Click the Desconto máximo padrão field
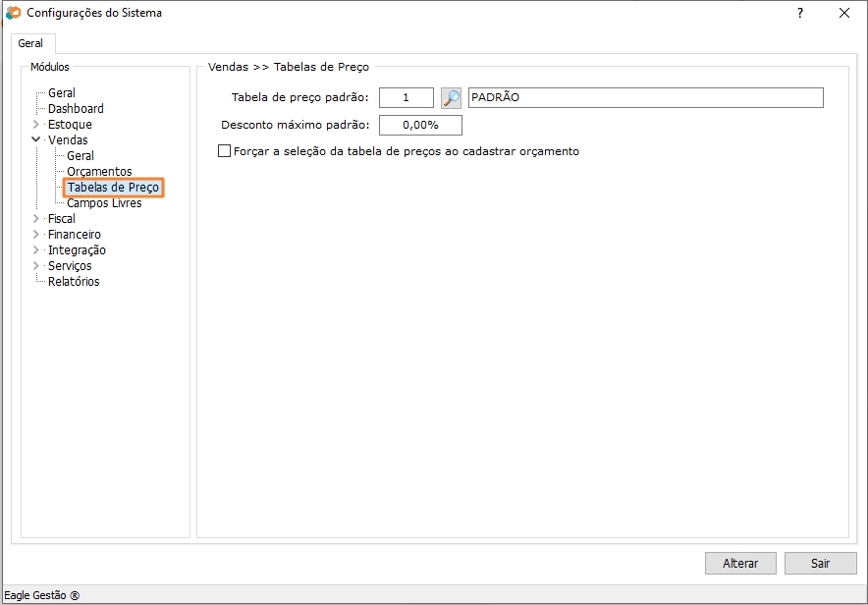868x605 pixels. pyautogui.click(x=419, y=126)
